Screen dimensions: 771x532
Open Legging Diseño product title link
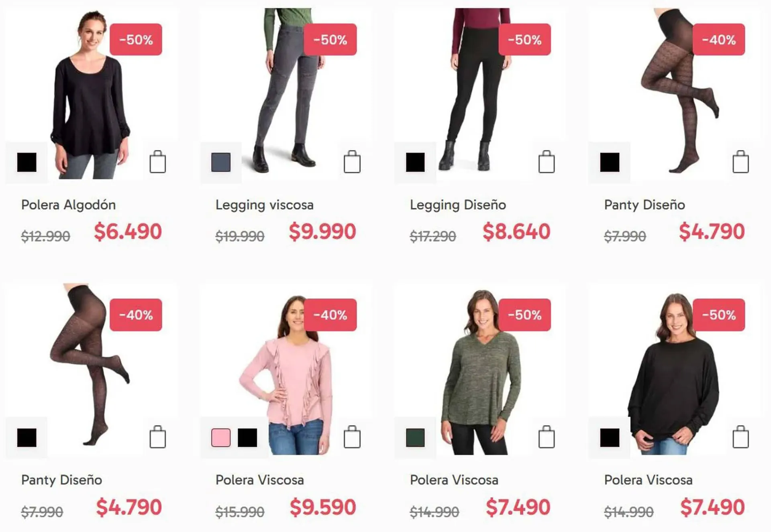(458, 205)
